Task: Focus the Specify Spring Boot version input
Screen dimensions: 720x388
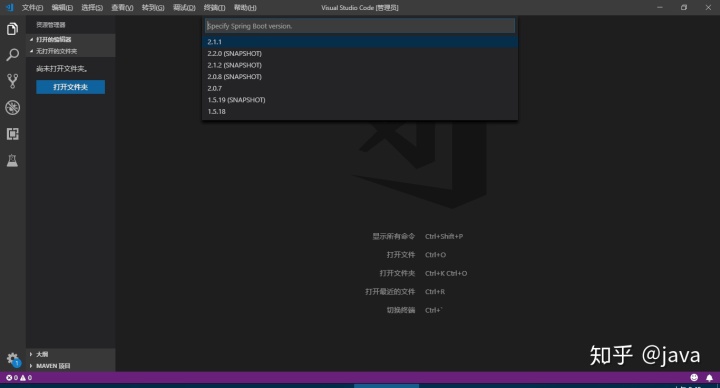Action: tap(360, 26)
